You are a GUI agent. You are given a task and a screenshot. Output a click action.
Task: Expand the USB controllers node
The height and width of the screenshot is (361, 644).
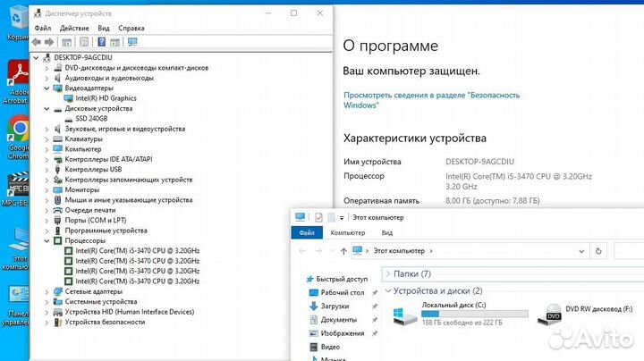[x=47, y=170]
